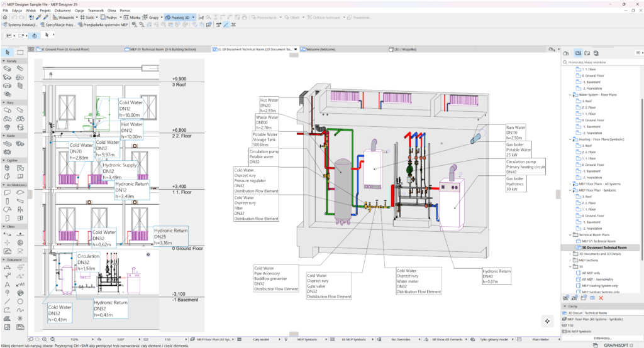Click Layout Book icon in navigator

point(587,53)
